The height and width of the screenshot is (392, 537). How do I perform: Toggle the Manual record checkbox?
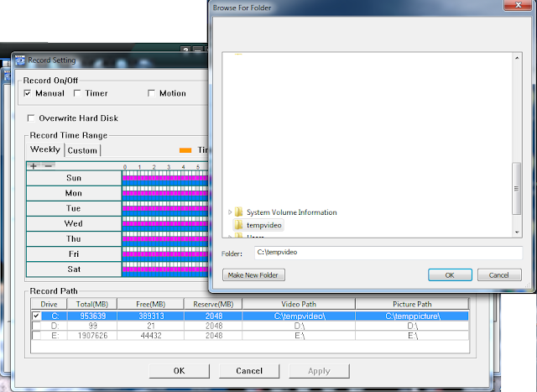(x=28, y=93)
